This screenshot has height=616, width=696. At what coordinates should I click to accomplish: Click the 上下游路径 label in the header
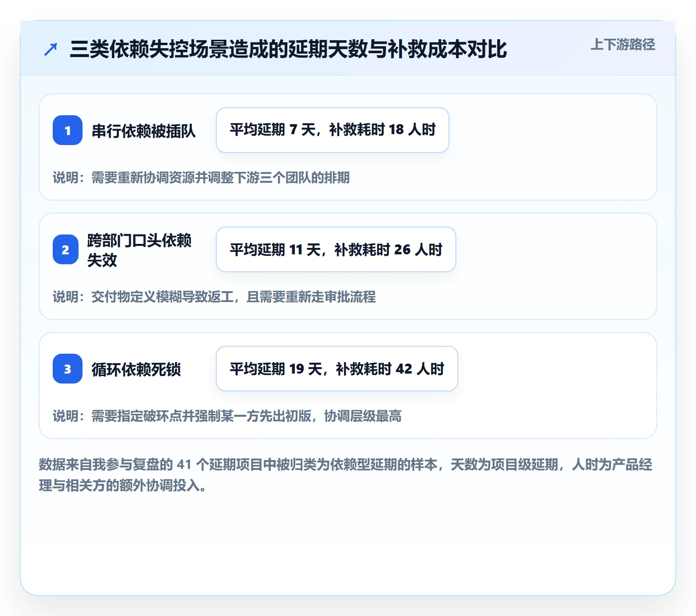click(623, 45)
